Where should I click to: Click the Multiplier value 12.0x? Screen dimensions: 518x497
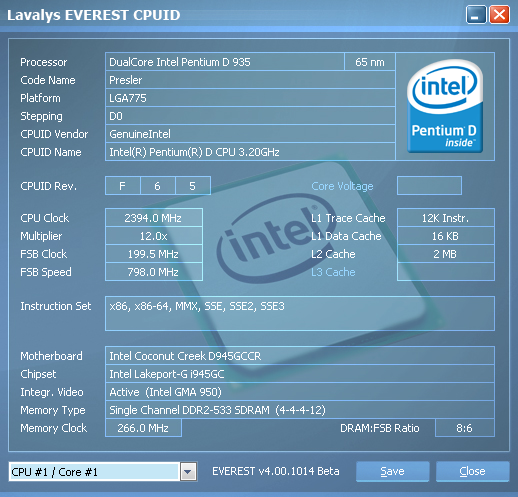(154, 236)
